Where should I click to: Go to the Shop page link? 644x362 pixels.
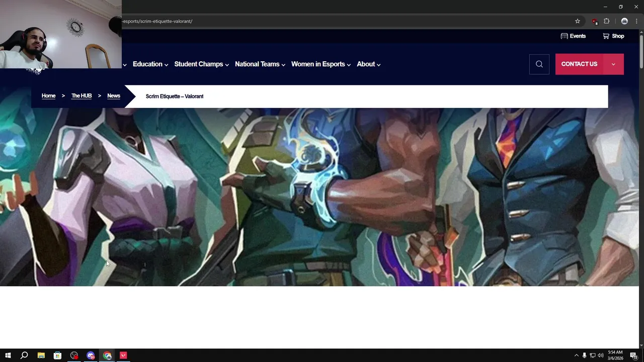pyautogui.click(x=618, y=36)
